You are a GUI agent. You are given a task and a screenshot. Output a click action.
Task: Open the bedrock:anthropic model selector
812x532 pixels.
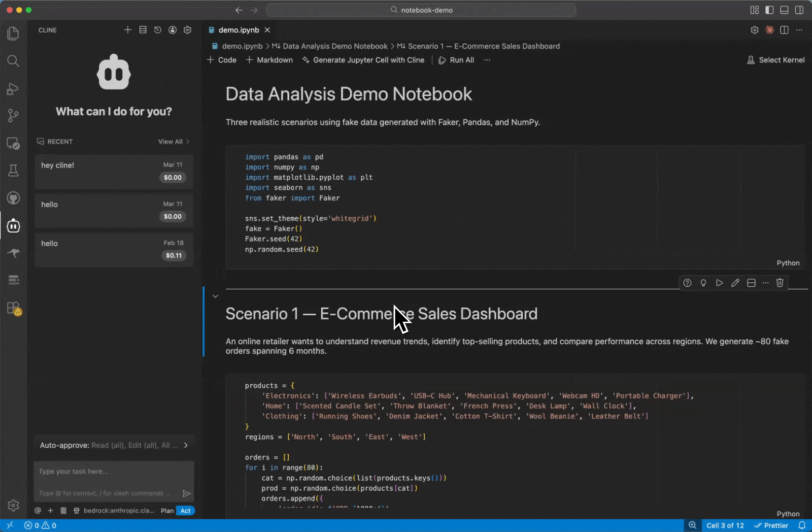118,511
